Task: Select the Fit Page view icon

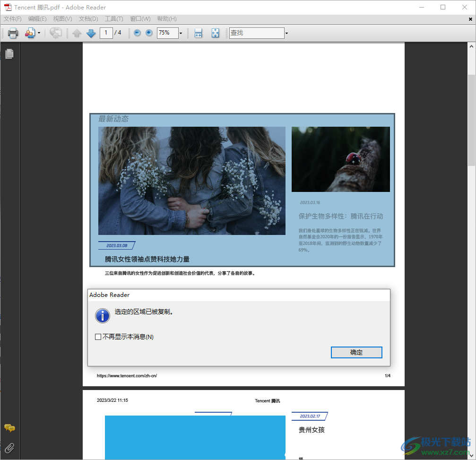Action: point(215,33)
